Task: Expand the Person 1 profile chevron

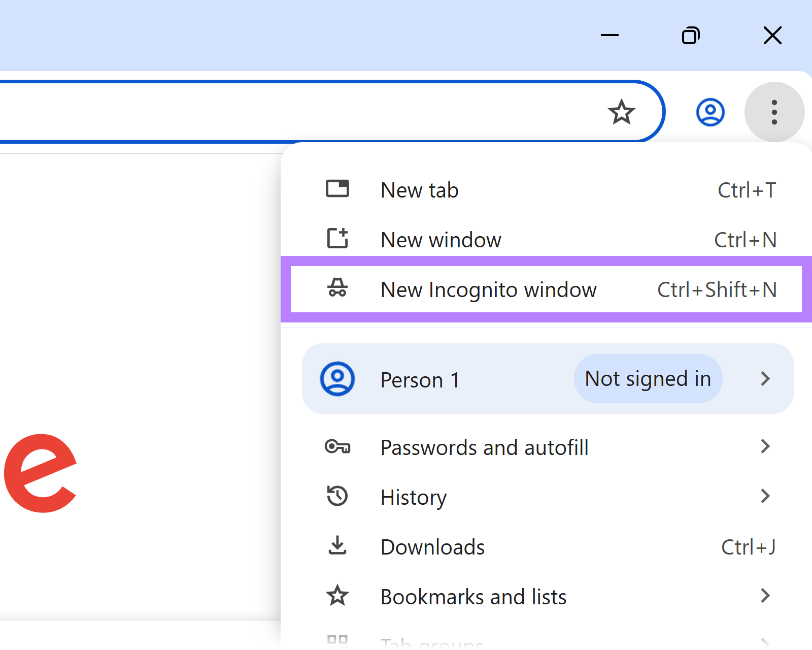Action: pos(765,378)
